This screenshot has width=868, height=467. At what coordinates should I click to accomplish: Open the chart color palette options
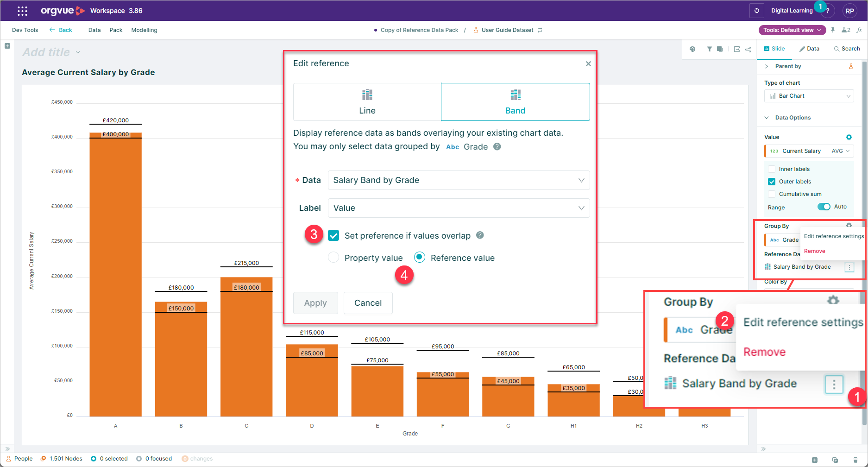click(x=692, y=49)
